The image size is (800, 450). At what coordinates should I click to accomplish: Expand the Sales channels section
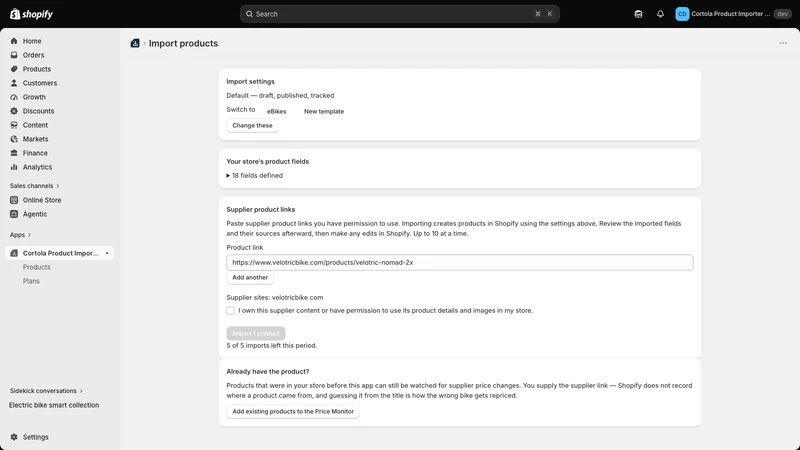[x=34, y=186]
